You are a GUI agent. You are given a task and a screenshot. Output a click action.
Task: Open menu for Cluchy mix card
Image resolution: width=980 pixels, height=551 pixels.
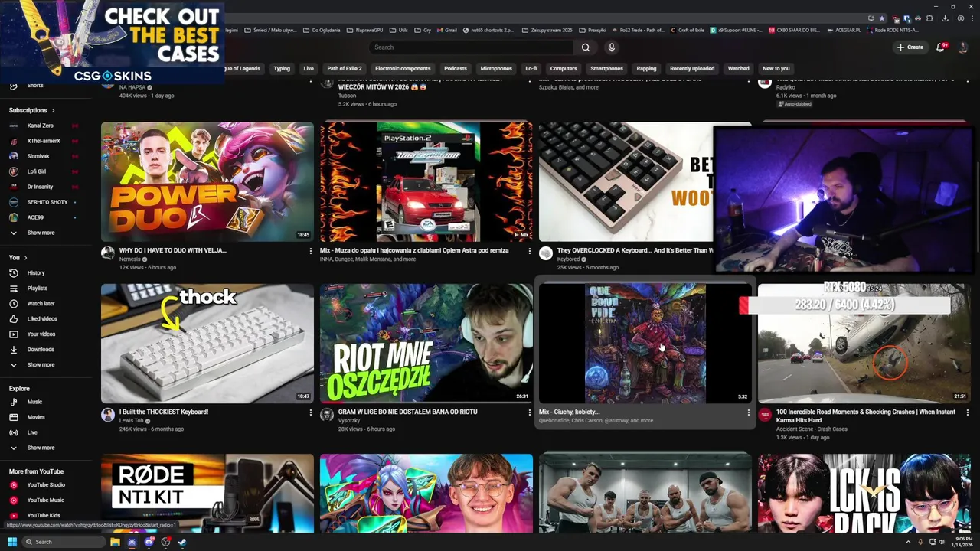748,412
